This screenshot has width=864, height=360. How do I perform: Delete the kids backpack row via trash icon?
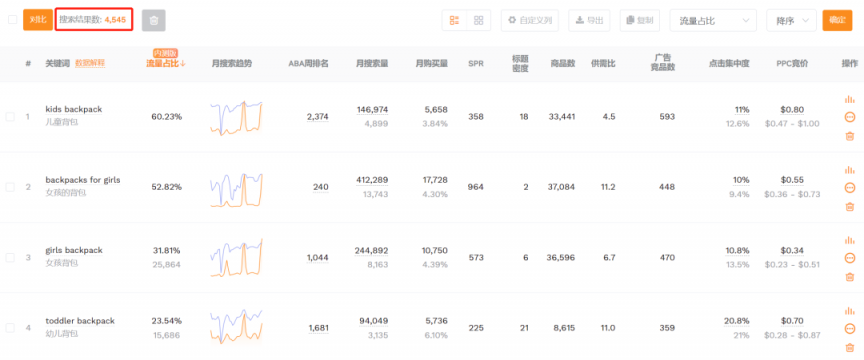click(x=849, y=136)
